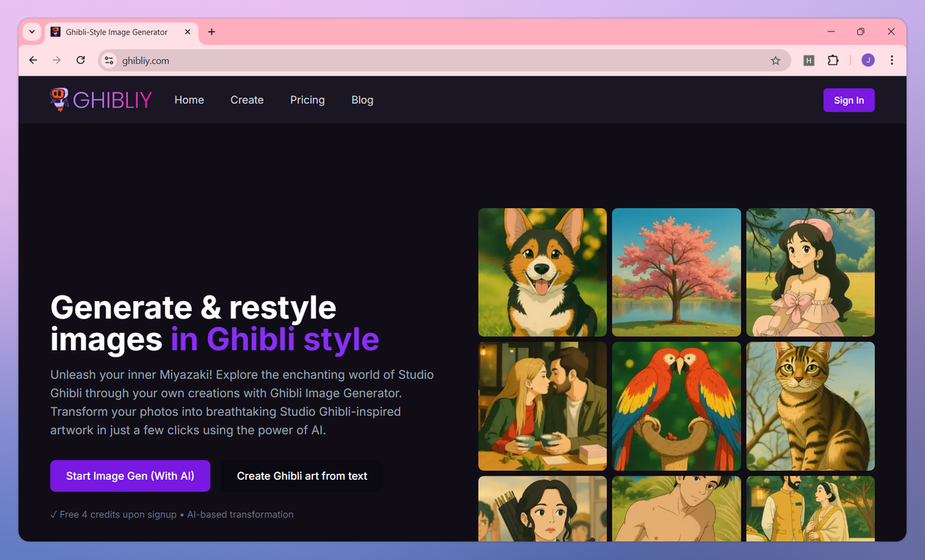
Task: Open the H extension icon
Action: [x=809, y=60]
